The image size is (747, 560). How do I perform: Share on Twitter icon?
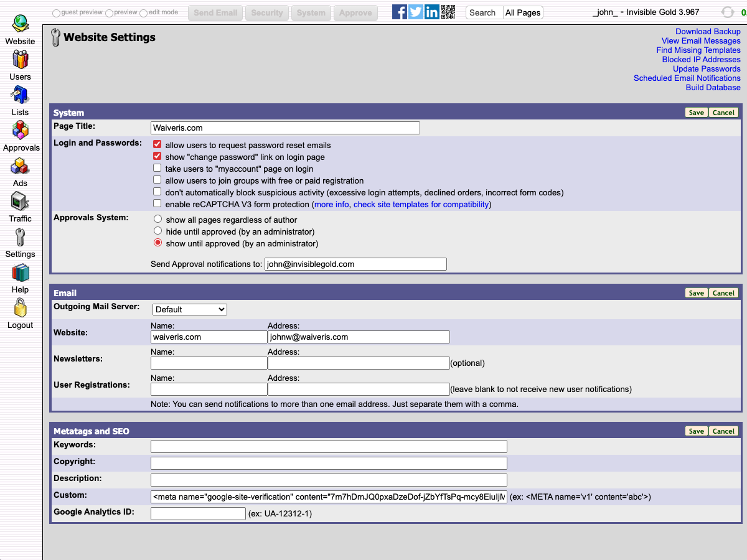[x=416, y=12]
